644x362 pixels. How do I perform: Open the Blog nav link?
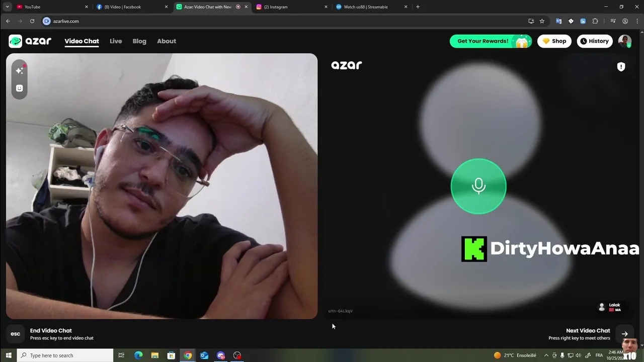pyautogui.click(x=139, y=41)
